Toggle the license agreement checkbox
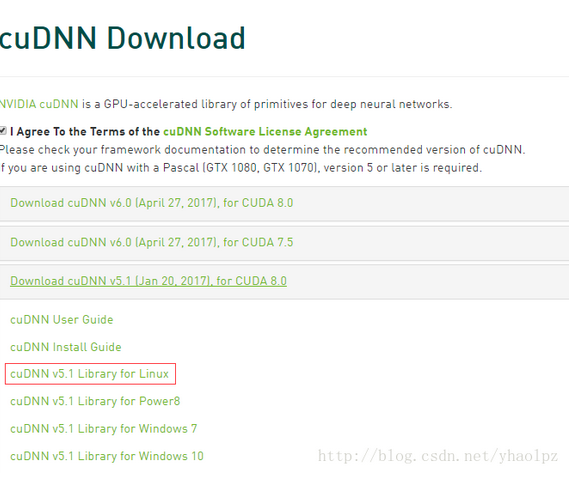 point(3,131)
